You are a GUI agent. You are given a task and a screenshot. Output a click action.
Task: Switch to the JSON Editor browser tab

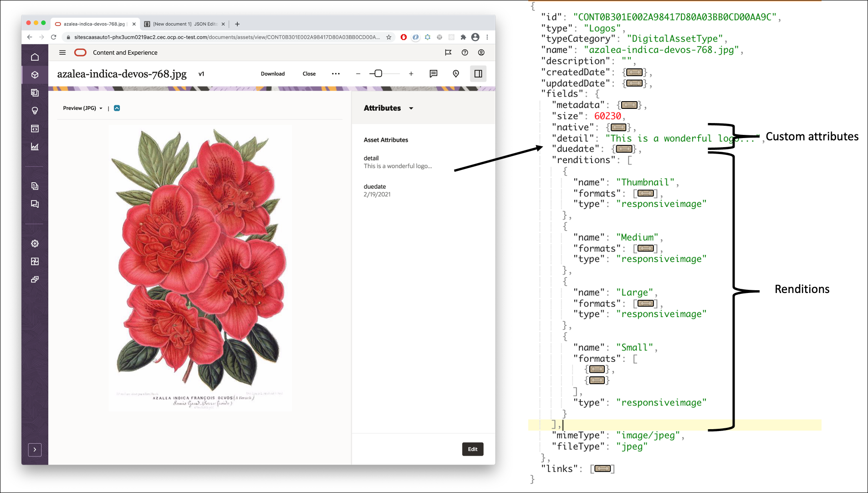(x=184, y=24)
